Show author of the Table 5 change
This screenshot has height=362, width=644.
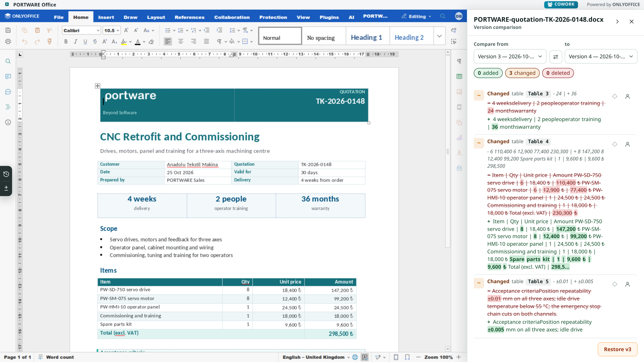[x=627, y=284]
